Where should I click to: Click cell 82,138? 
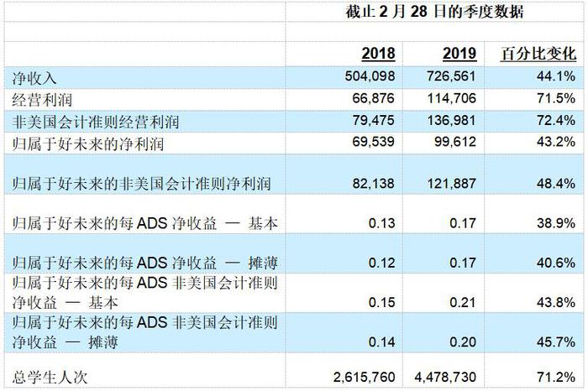[374, 183]
